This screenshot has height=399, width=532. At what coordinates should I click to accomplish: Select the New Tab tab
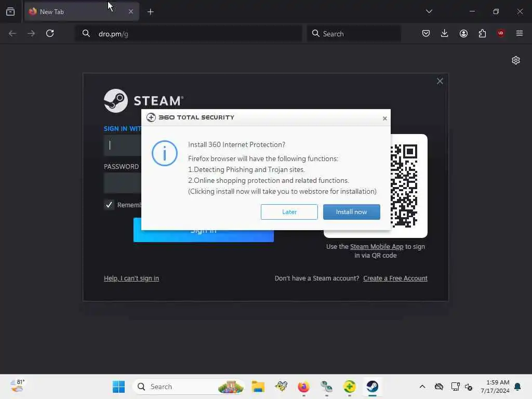click(82, 11)
